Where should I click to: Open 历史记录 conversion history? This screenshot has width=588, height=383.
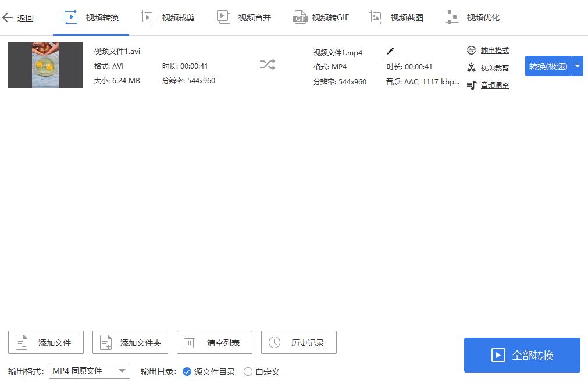click(x=298, y=343)
